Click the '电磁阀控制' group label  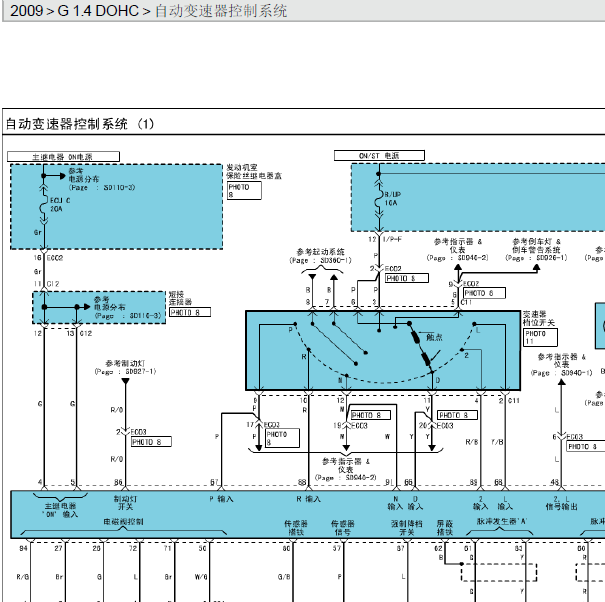pos(123,522)
